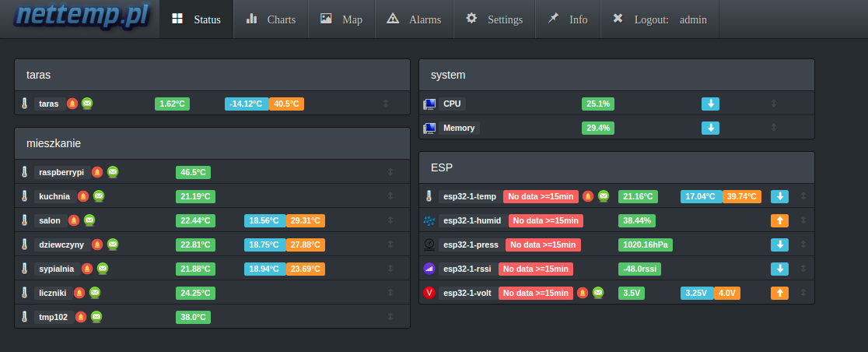The height and width of the screenshot is (352, 868).
Task: Click the green mail icon for taras sensor
Action: pyautogui.click(x=87, y=103)
